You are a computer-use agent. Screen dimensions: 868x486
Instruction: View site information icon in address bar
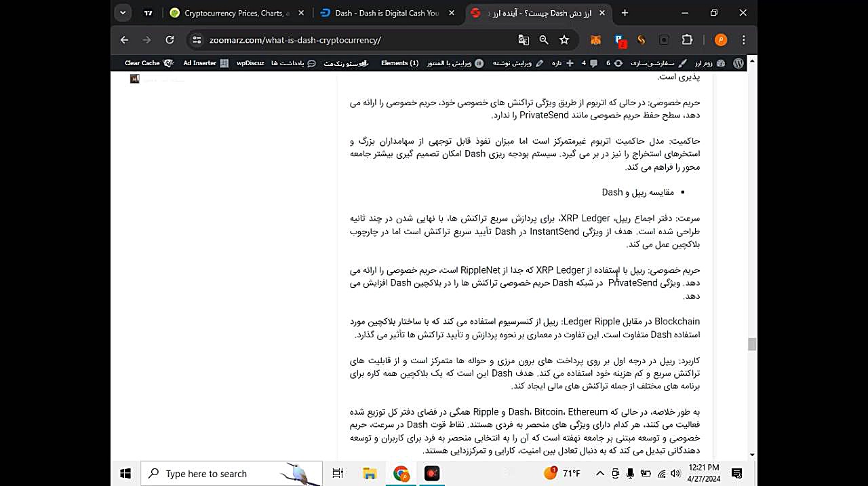tap(197, 40)
